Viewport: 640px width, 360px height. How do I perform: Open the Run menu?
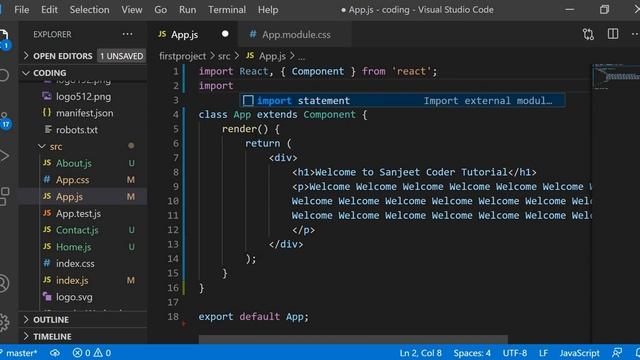point(187,9)
